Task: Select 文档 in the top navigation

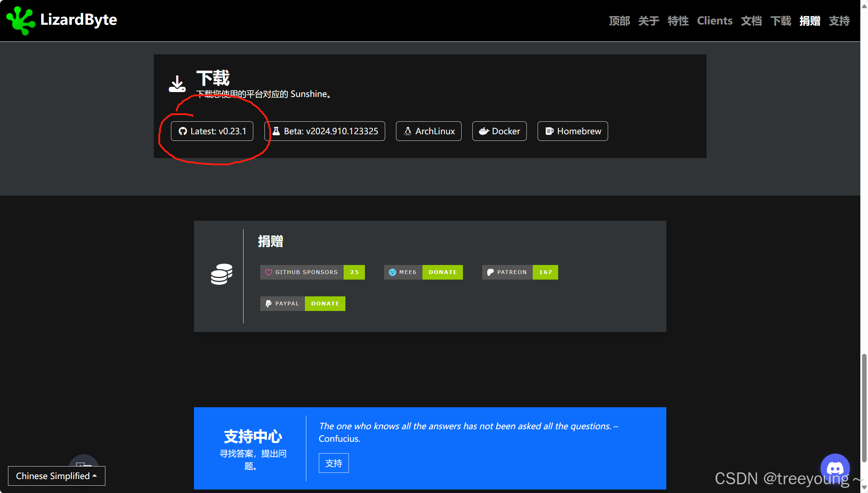Action: tap(751, 21)
